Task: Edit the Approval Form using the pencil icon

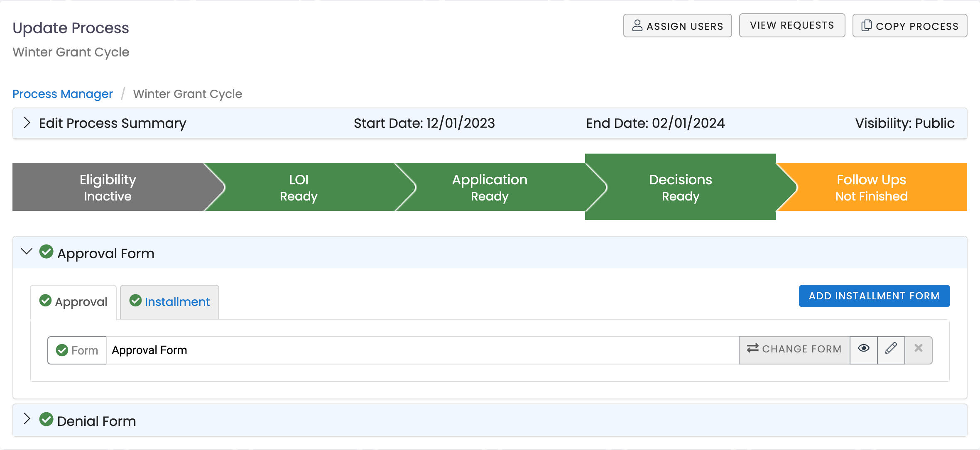Action: click(891, 349)
